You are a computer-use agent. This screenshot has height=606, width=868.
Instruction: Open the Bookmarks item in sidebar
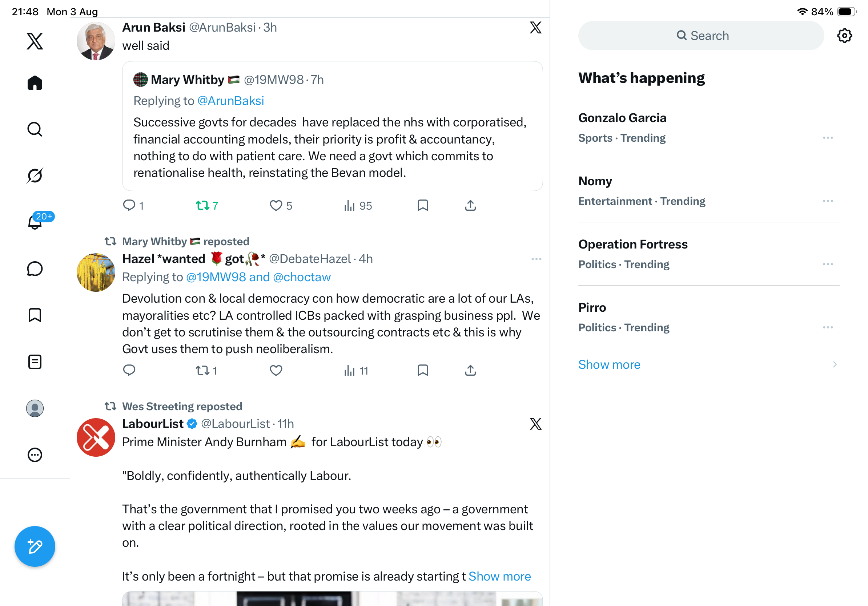tap(35, 315)
